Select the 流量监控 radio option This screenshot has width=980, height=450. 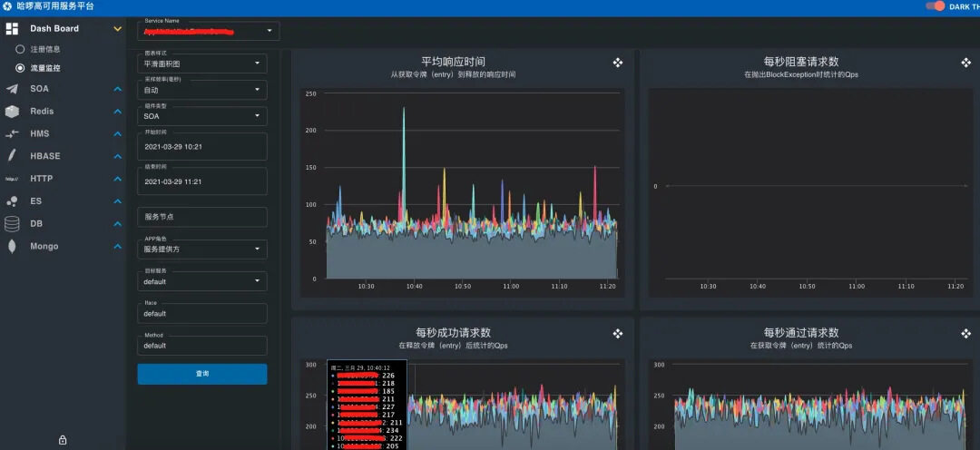(20, 67)
